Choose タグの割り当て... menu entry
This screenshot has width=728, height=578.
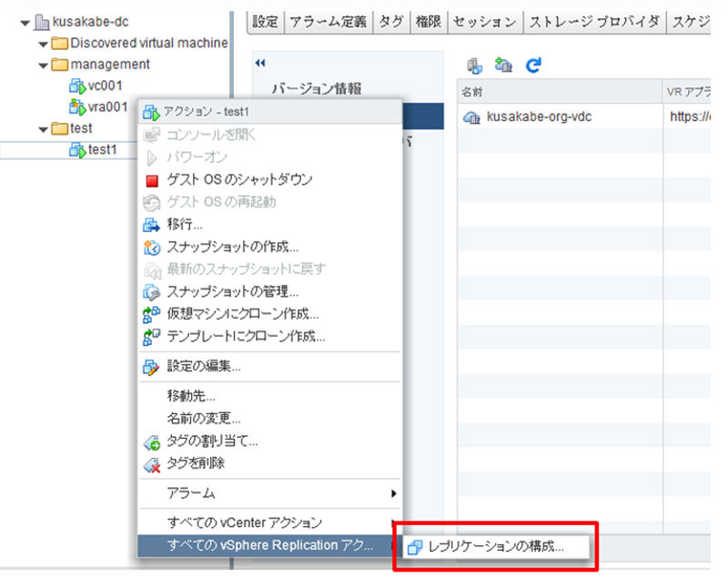(269, 441)
